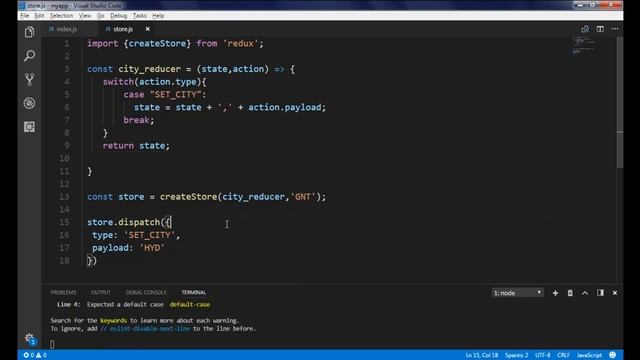Move the panel to the side

point(600,293)
